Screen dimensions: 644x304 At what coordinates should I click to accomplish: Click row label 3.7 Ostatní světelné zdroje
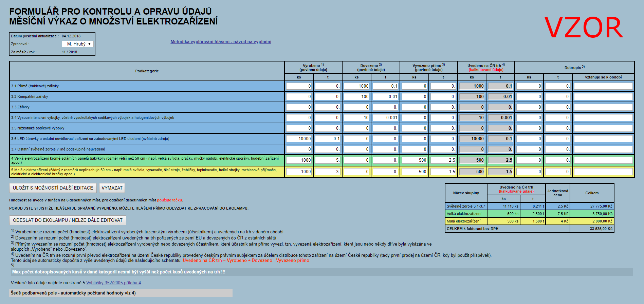point(58,149)
